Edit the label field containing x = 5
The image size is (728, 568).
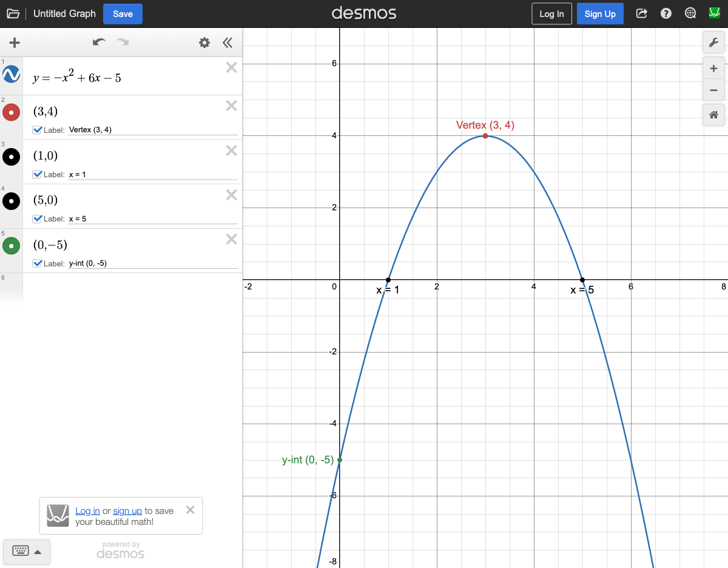click(152, 219)
